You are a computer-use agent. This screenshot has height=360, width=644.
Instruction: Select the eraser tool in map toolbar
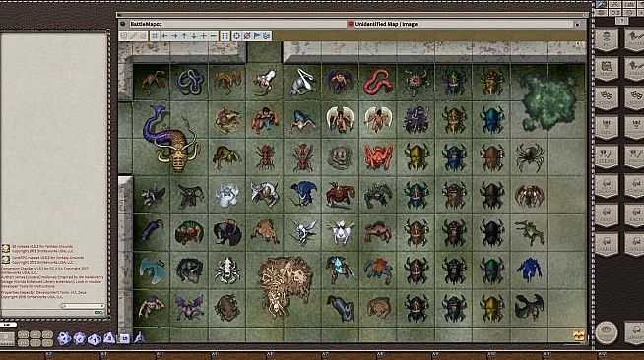pyautogui.click(x=143, y=36)
